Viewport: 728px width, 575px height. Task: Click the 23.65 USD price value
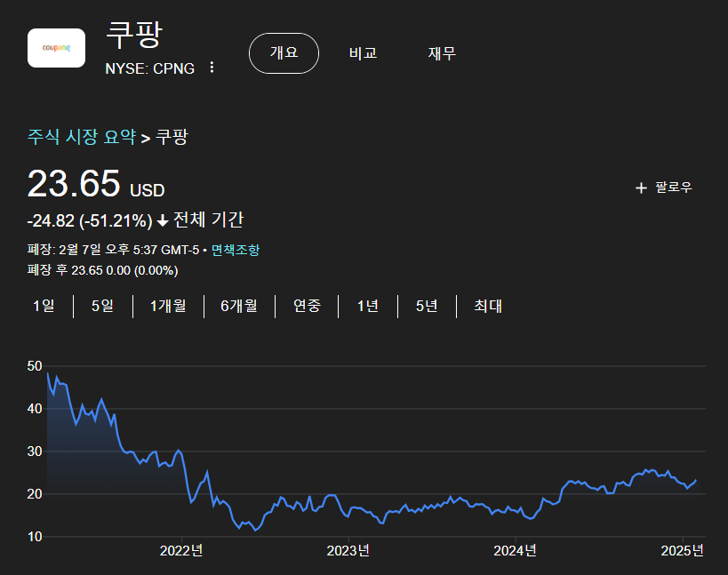(96, 184)
